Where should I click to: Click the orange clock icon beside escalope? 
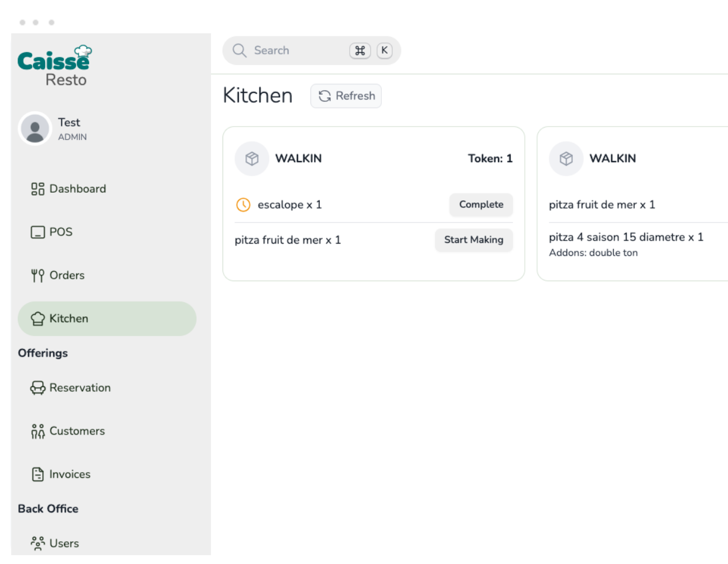243,204
